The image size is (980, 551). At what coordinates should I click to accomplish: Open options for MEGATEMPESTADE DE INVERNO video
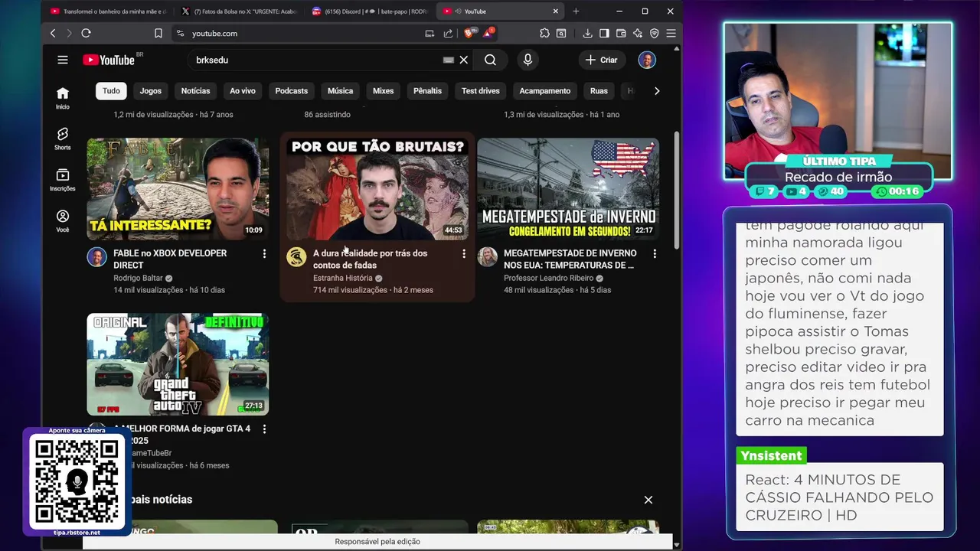click(x=655, y=253)
